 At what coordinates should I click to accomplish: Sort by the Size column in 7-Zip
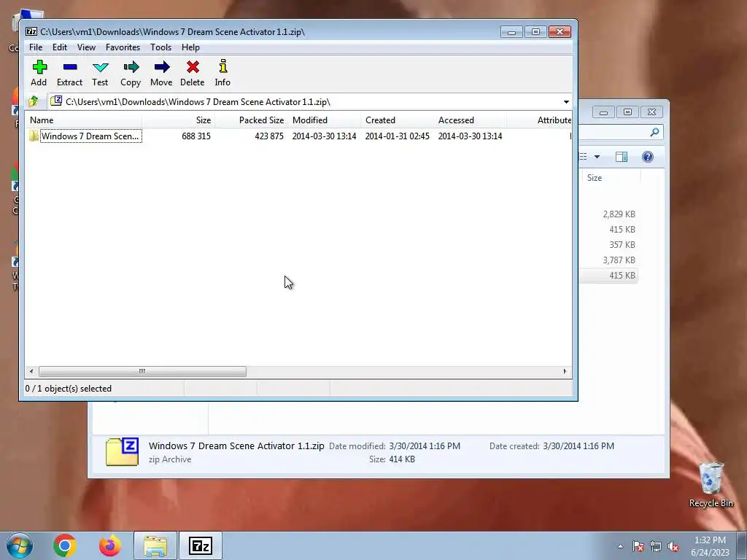pyautogui.click(x=178, y=120)
